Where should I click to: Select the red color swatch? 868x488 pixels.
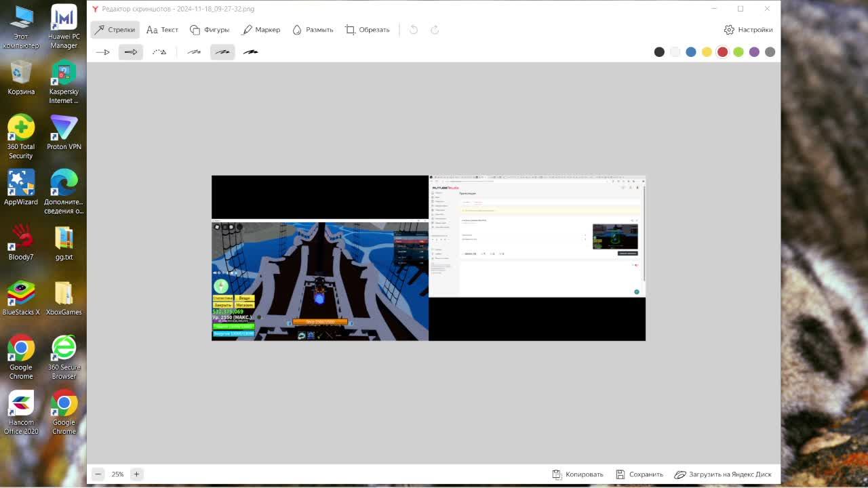pyautogui.click(x=723, y=52)
